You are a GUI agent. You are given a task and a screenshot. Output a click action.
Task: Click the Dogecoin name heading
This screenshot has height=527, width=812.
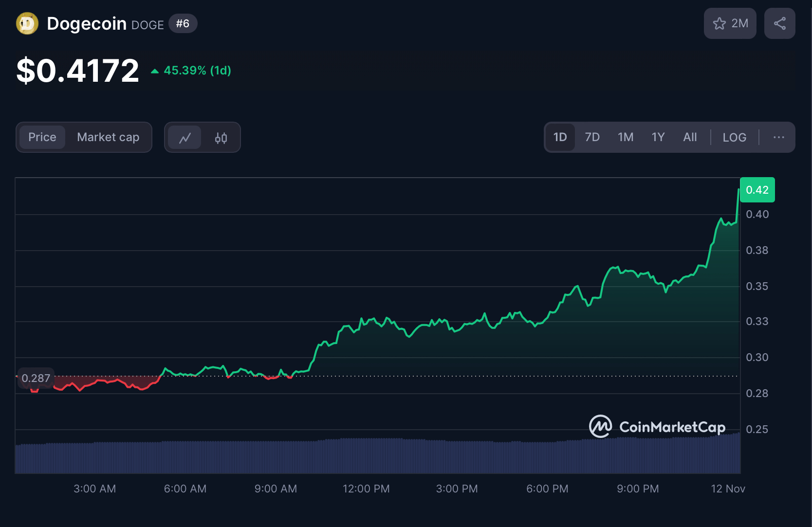87,23
